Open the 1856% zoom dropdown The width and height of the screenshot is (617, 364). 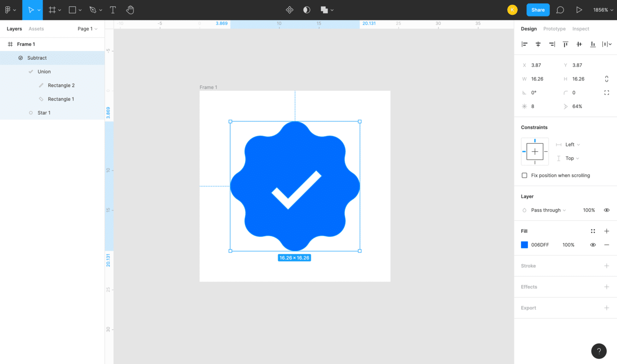[x=603, y=10]
